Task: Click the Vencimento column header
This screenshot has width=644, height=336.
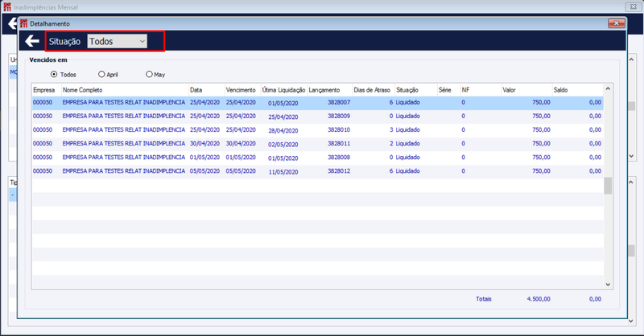Action: tap(243, 90)
